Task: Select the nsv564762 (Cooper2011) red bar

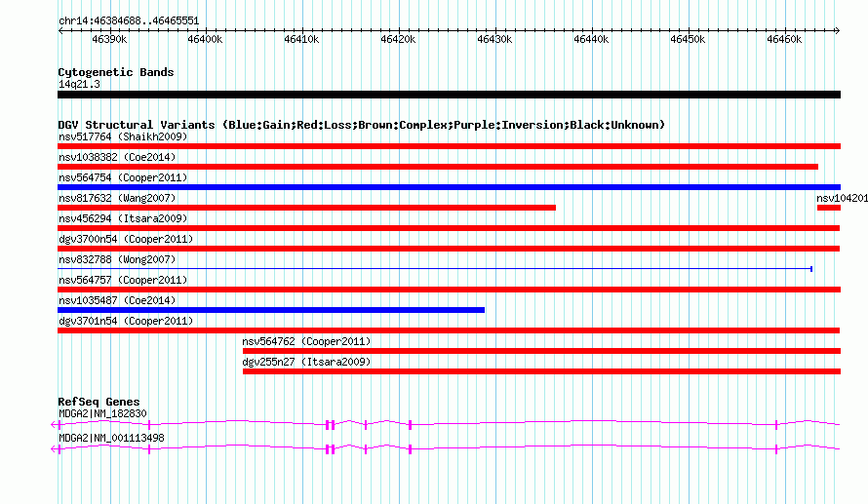Action: tap(541, 351)
